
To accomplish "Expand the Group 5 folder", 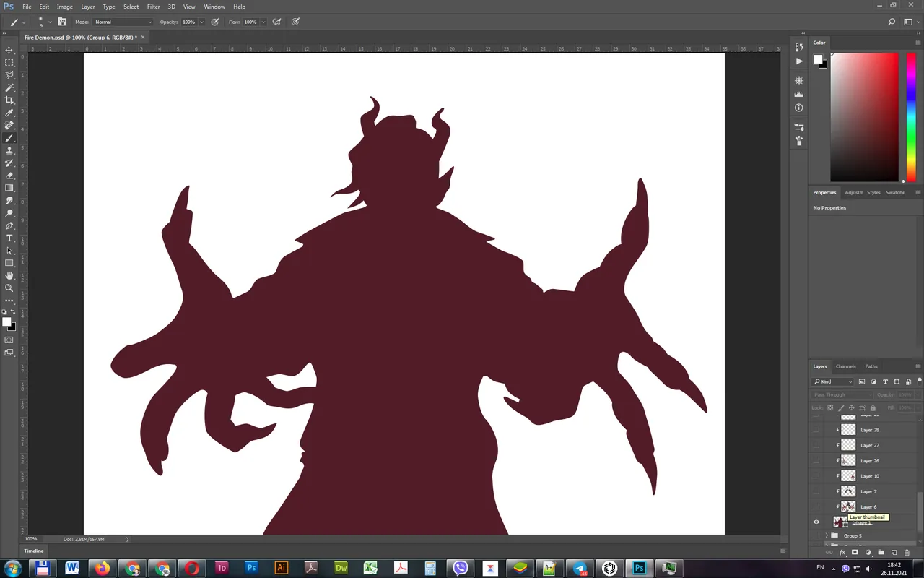I will (827, 536).
